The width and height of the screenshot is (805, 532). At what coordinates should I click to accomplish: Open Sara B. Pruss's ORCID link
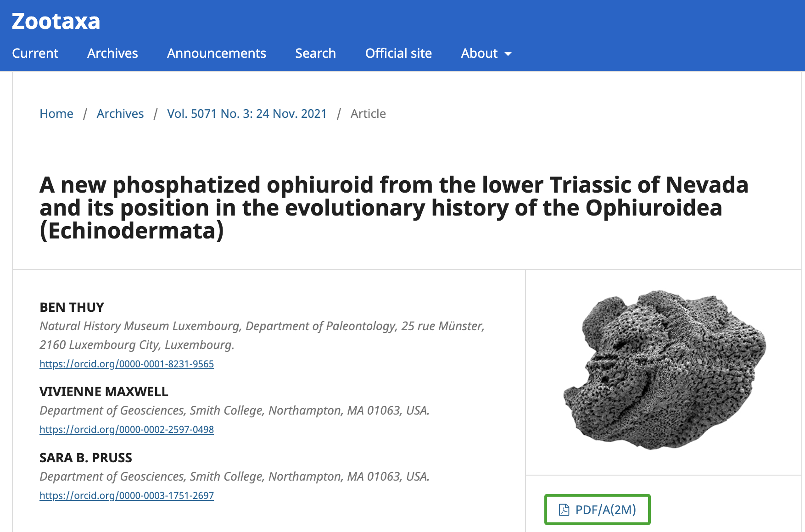pyautogui.click(x=127, y=495)
